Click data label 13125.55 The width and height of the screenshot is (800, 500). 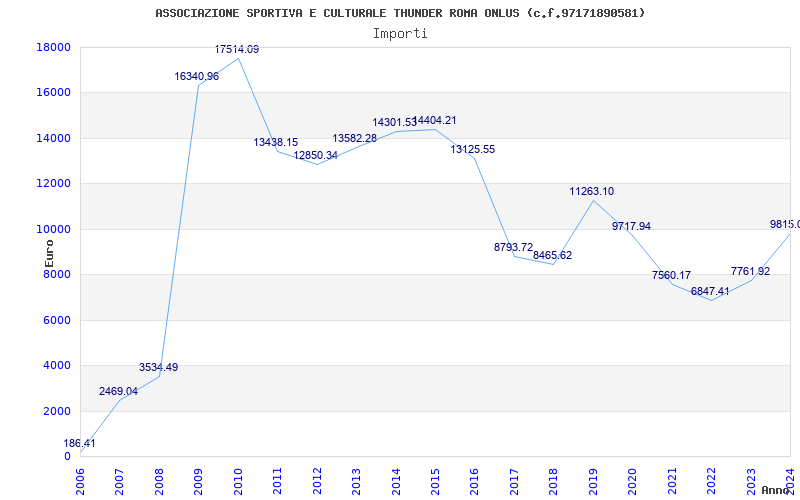(x=472, y=149)
